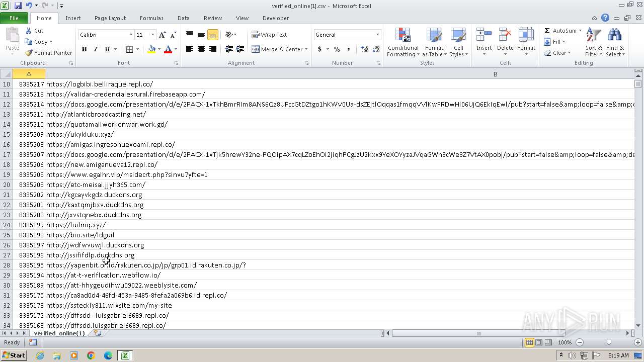Image resolution: width=644 pixels, height=362 pixels.
Task: Click the Delete cells icon
Action: 505,35
